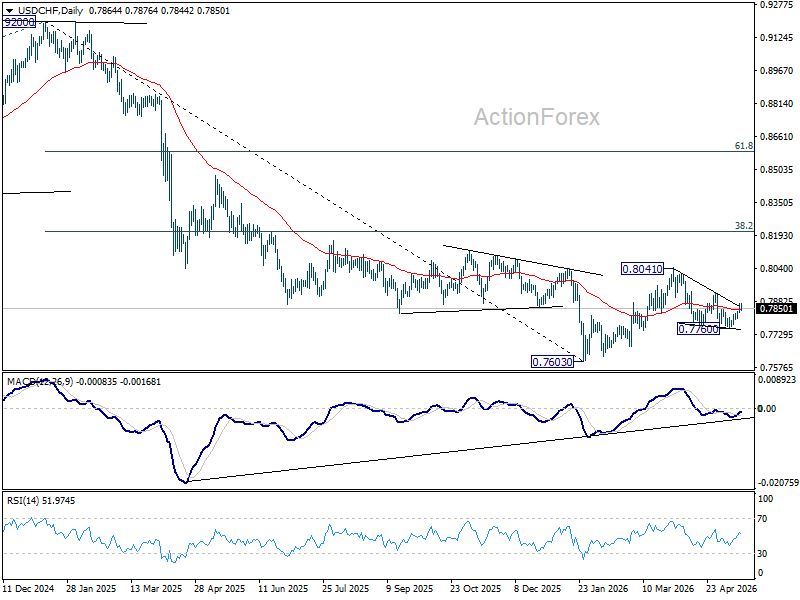
Task: Click the 0.86610 price axis value
Action: click(x=777, y=136)
